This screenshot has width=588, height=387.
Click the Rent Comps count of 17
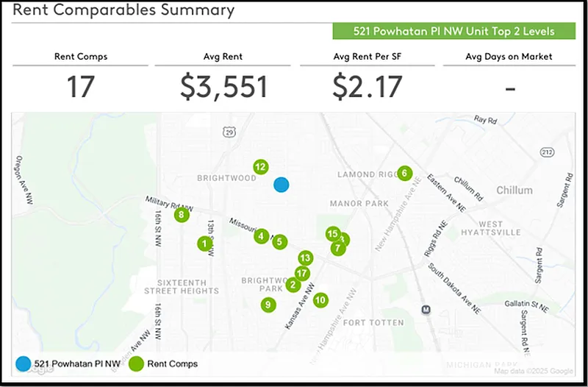coord(81,87)
